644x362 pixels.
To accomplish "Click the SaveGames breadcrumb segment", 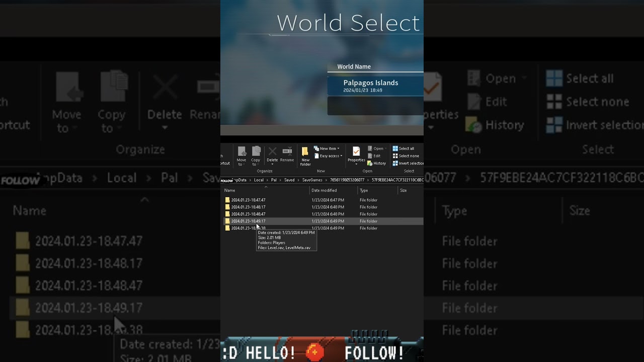I will tap(312, 180).
